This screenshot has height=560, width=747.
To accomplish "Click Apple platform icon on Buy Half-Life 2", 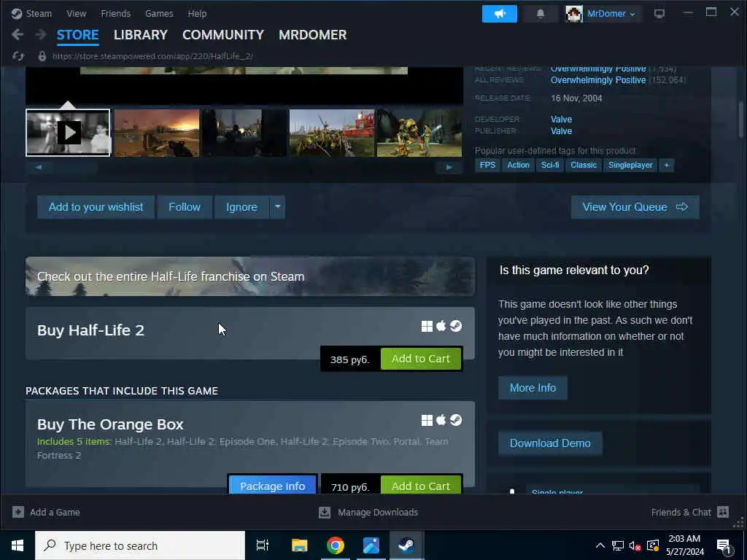I will click(x=441, y=326).
